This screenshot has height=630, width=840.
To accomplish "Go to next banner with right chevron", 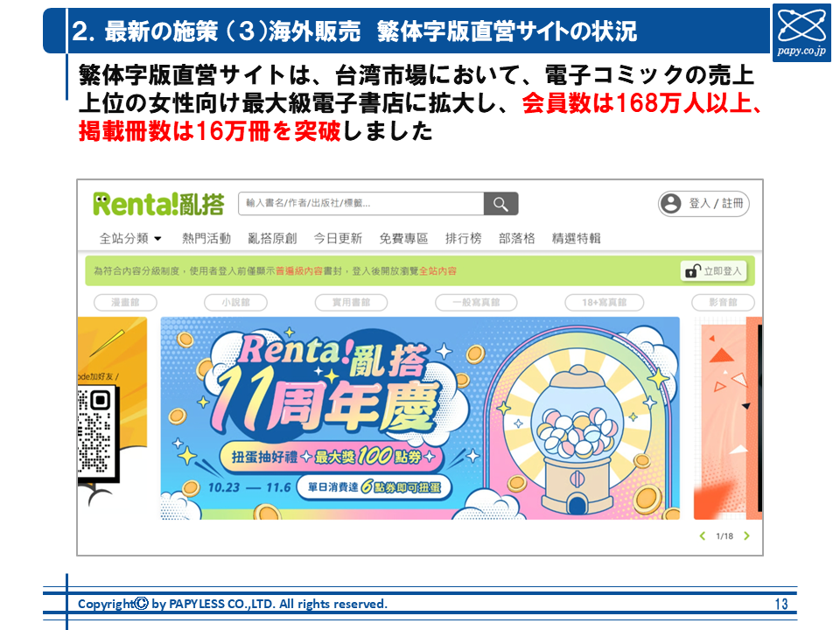I will pyautogui.click(x=746, y=535).
